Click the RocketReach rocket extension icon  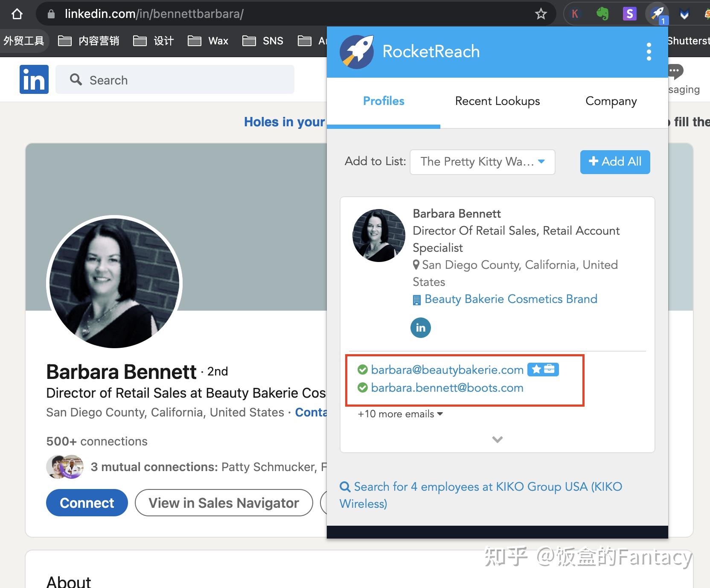pos(658,14)
